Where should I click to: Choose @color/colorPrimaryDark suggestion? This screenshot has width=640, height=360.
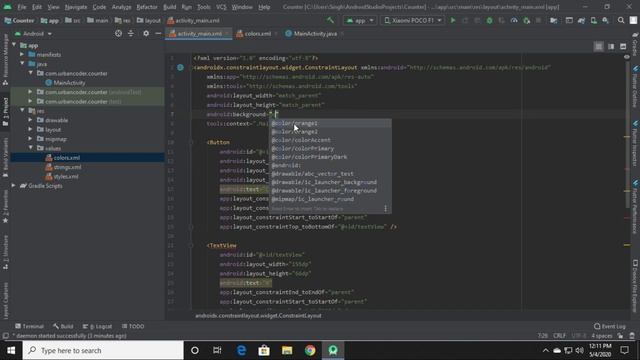tap(331, 157)
